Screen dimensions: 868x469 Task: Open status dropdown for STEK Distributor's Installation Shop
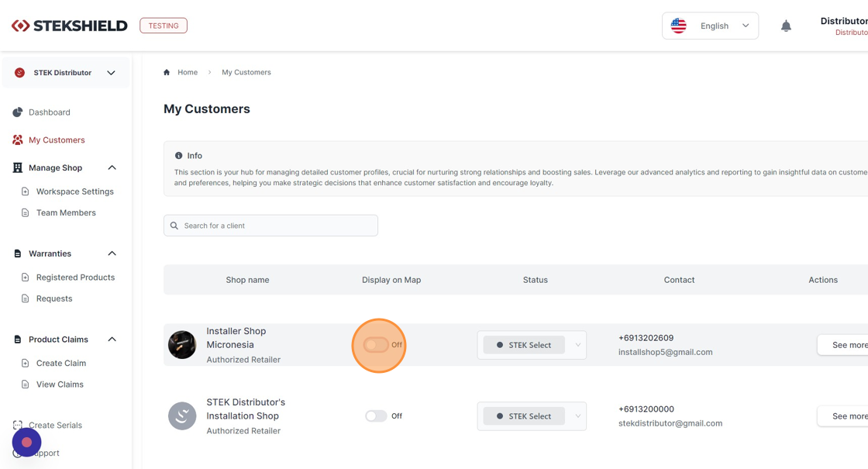(532, 416)
